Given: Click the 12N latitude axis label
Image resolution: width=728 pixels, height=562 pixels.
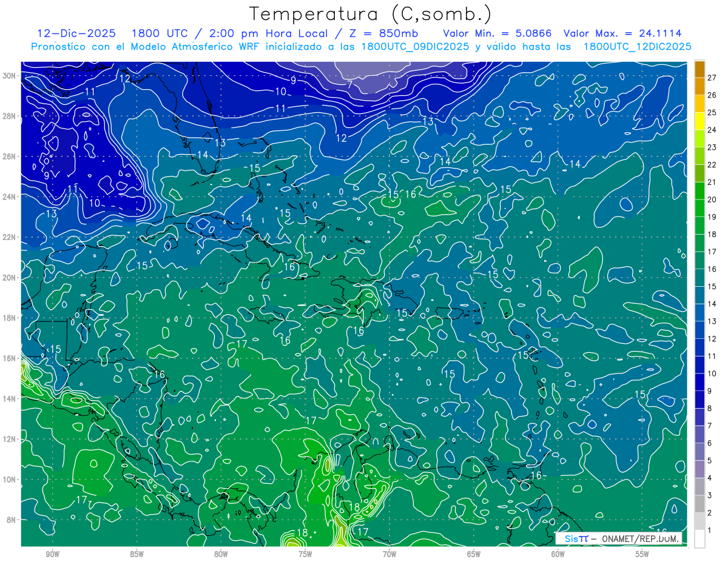Looking at the screenshot, I should tap(10, 438).
